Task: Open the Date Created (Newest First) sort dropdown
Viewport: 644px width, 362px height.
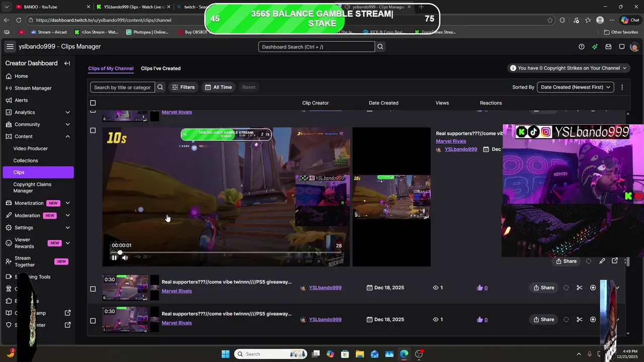Action: click(575, 87)
